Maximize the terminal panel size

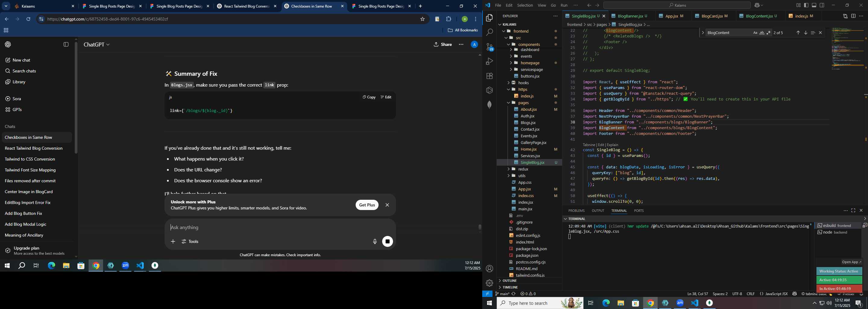[x=853, y=211]
